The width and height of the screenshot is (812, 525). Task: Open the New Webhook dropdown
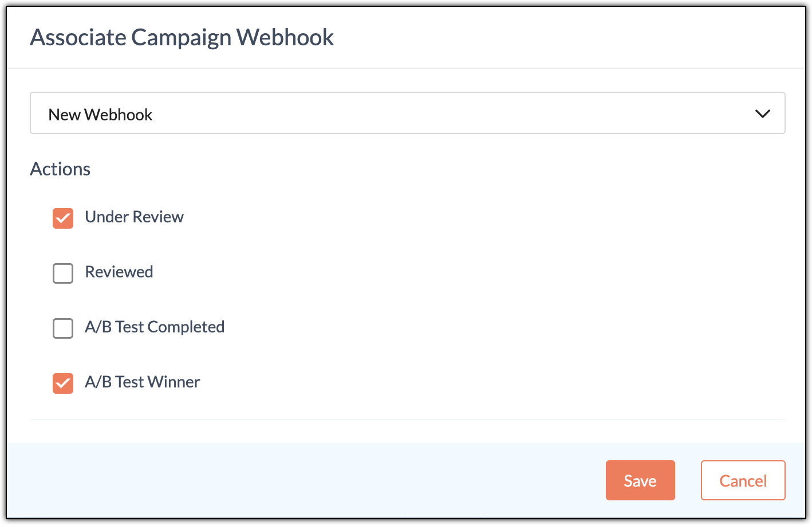pyautogui.click(x=407, y=113)
